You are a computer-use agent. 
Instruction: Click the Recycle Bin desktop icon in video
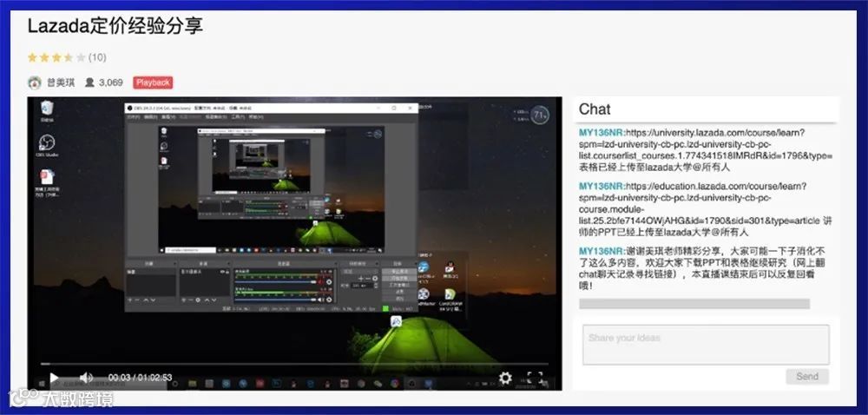pos(47,111)
